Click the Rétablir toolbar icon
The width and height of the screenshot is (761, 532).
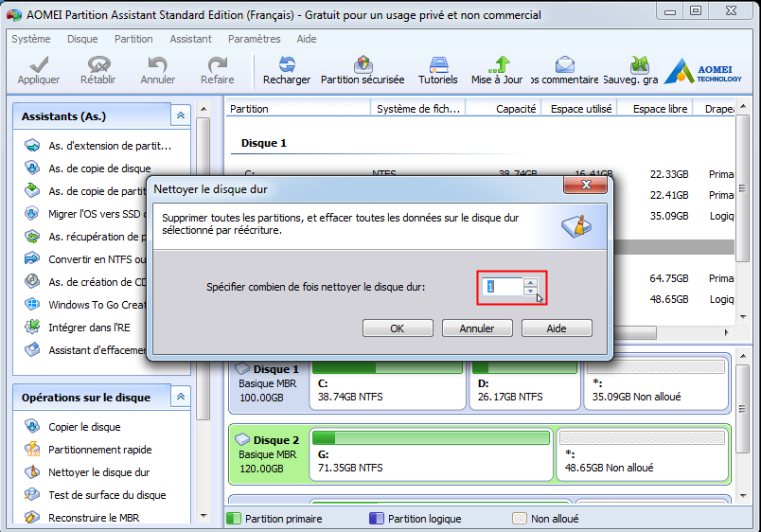coord(98,71)
